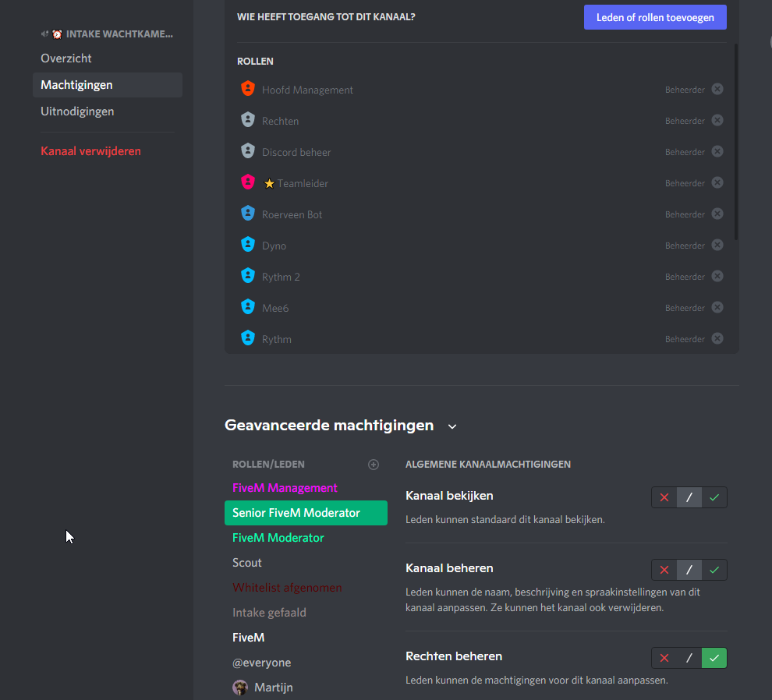Screen dimensions: 772x700
Task: Switch to the Uitnodigingen tab
Action: click(77, 111)
